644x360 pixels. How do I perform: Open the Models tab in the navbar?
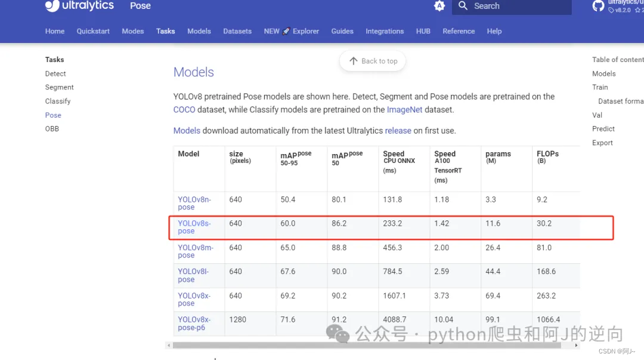[x=199, y=31]
